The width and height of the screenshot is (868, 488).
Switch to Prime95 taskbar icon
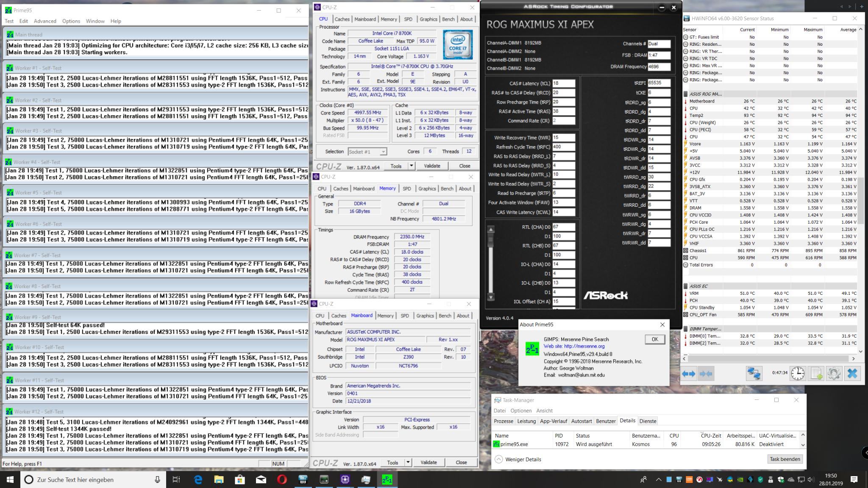tap(387, 480)
